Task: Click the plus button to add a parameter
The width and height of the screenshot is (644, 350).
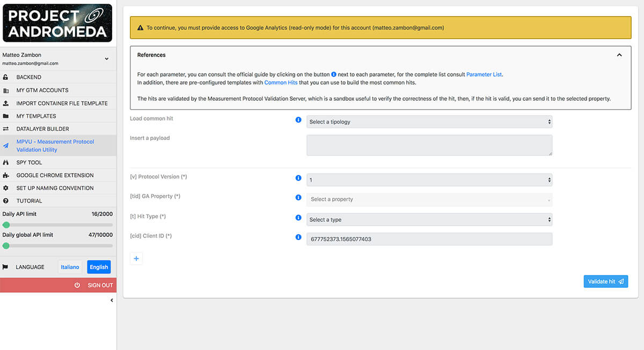Action: coord(136,259)
